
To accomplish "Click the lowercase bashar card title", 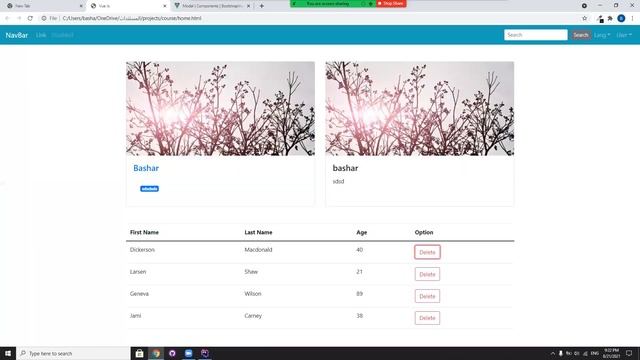I will [345, 168].
